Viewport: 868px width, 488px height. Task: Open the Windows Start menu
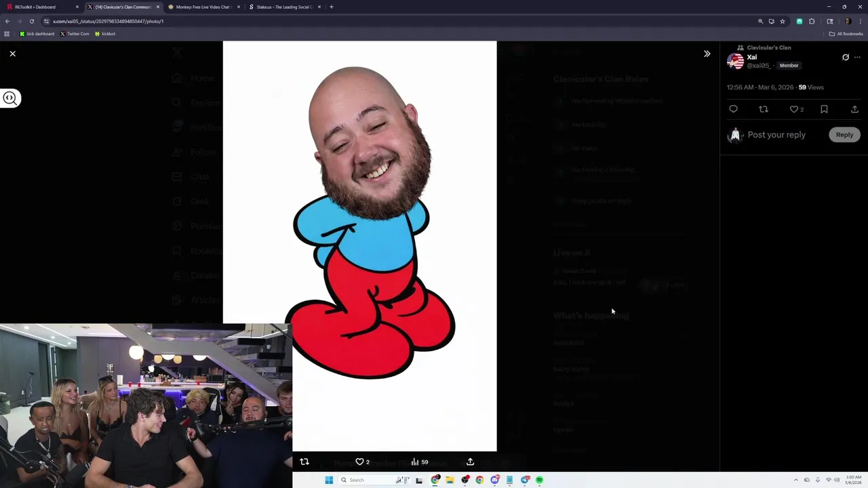[x=329, y=480]
